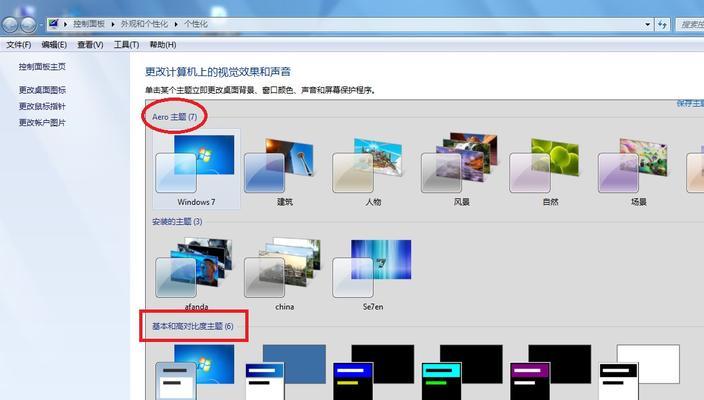This screenshot has width=704, height=400.
Task: Select the 建筑 theme
Action: 285,170
